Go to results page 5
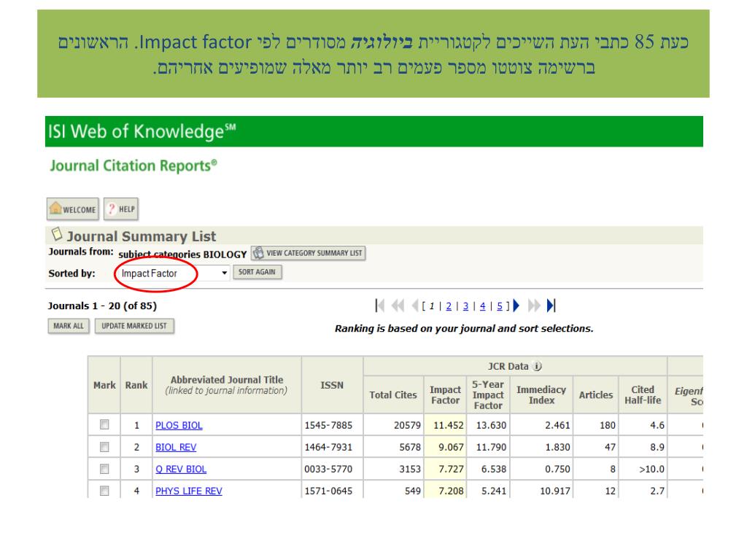The height and width of the screenshot is (560, 747). coord(500,306)
